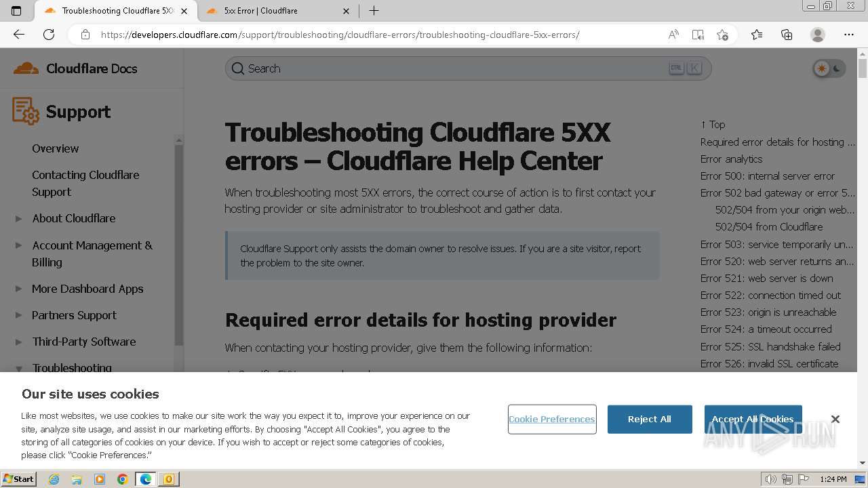Click the site lock info icon
This screenshot has height=488, width=868.
tap(85, 35)
